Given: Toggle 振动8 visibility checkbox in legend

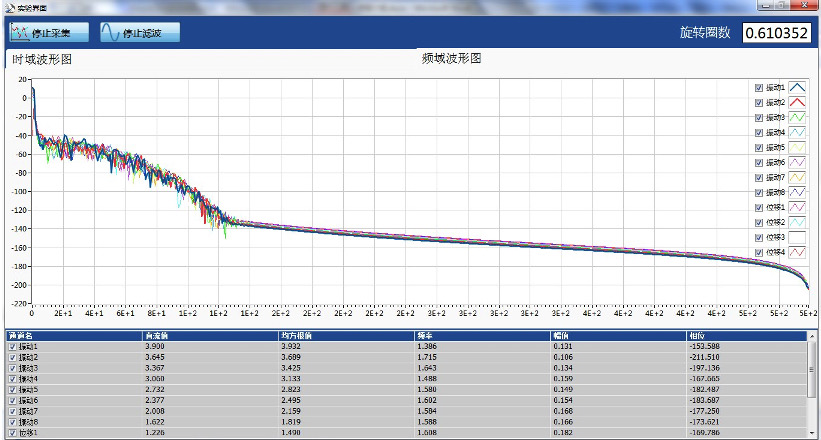Looking at the screenshot, I should click(x=759, y=192).
